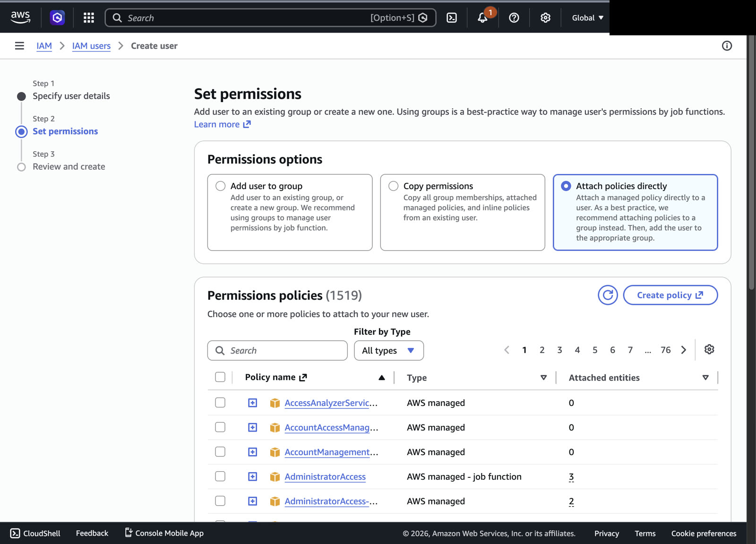Image resolution: width=756 pixels, height=544 pixels.
Task: Expand the AccessAnalyzerServic policy row
Action: 253,403
